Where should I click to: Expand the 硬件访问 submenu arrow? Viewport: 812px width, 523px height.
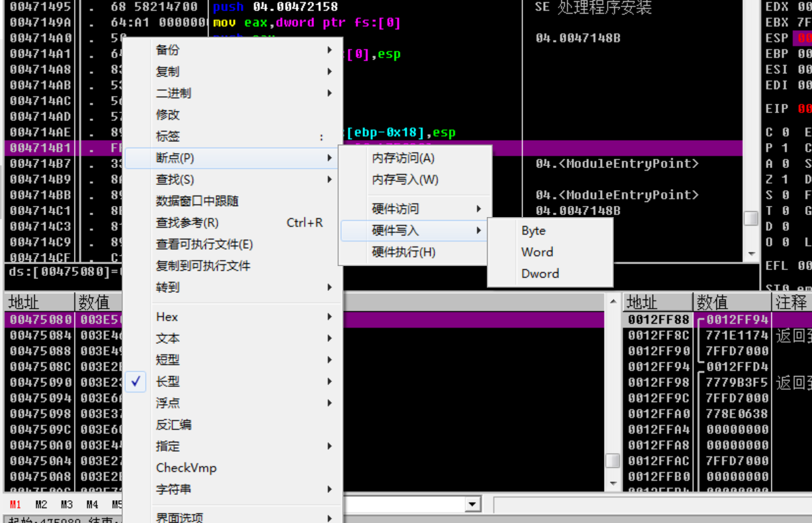point(479,209)
